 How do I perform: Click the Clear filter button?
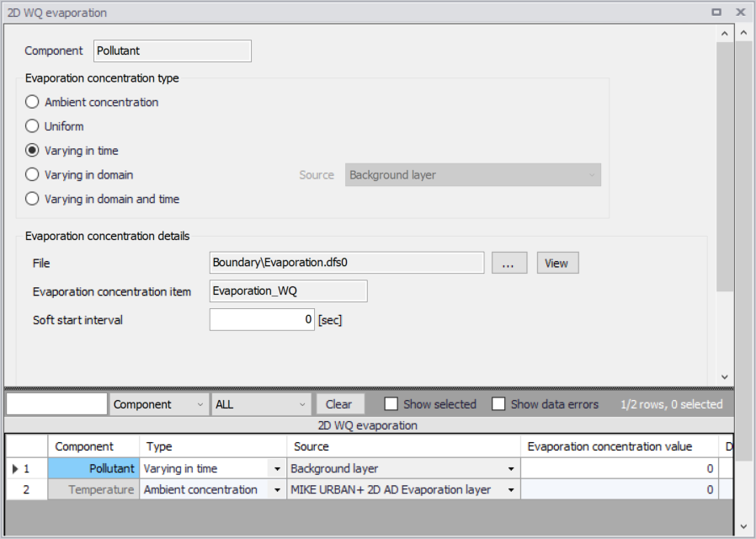pyautogui.click(x=340, y=404)
